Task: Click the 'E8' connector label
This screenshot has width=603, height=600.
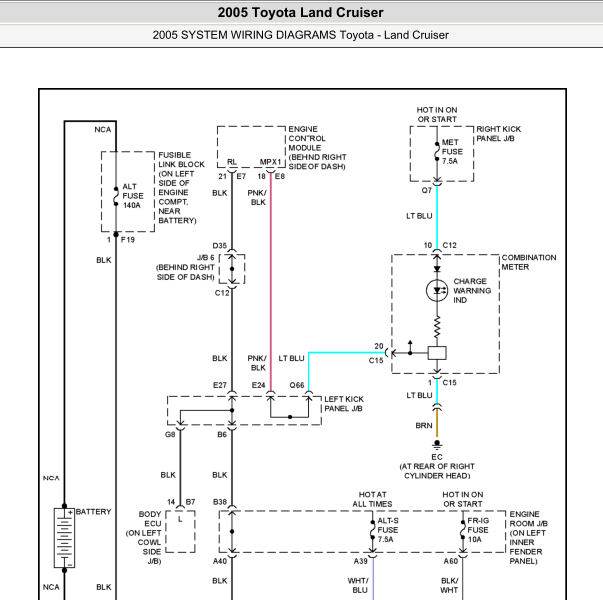Action: [x=280, y=177]
